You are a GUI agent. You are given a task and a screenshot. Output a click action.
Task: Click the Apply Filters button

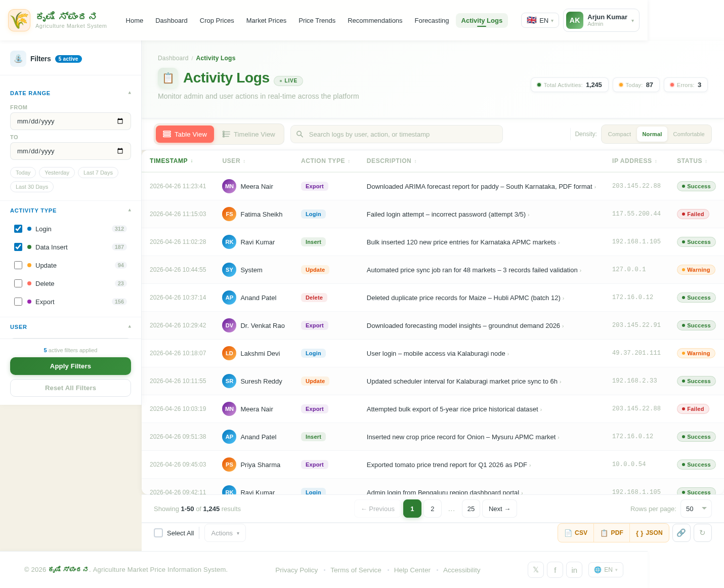(x=70, y=366)
